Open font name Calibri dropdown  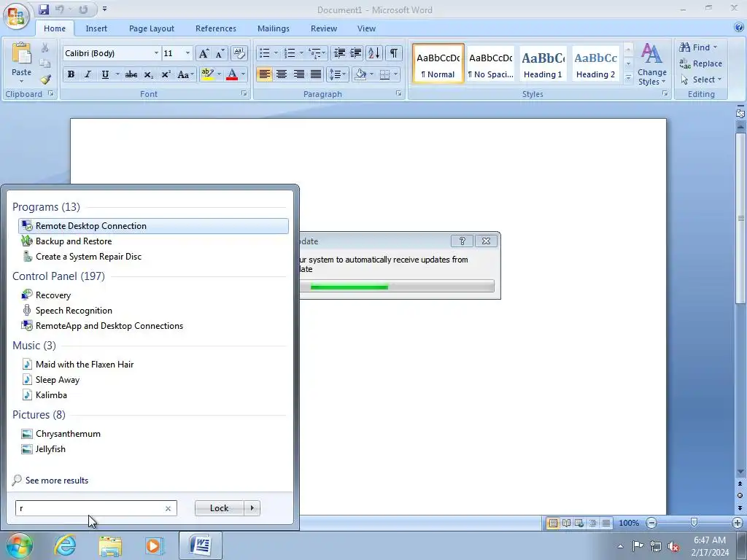(x=156, y=53)
